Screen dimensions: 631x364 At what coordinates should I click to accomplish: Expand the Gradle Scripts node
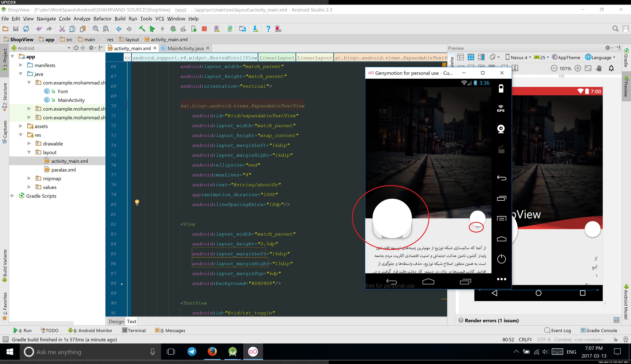coord(12,196)
